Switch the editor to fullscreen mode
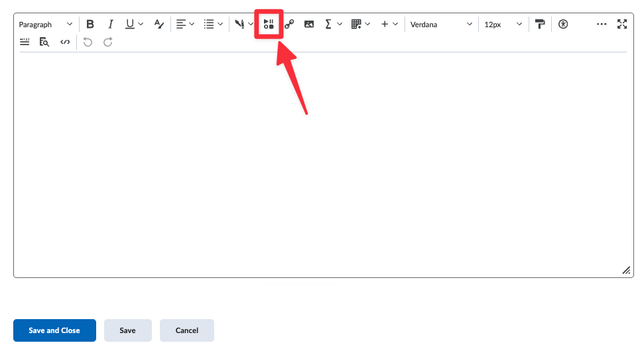The width and height of the screenshot is (644, 349). coord(622,25)
